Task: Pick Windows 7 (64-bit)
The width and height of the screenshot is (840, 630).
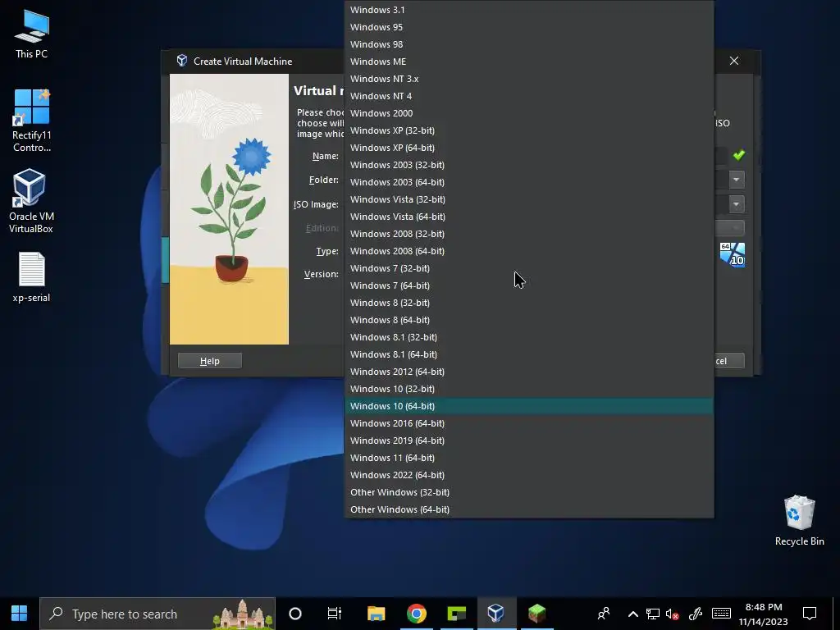Action: point(529,285)
